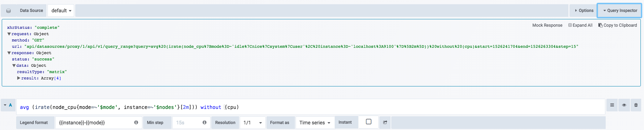Click resultType "matrix" value
Screen dimensions: 644x130
pos(57,72)
